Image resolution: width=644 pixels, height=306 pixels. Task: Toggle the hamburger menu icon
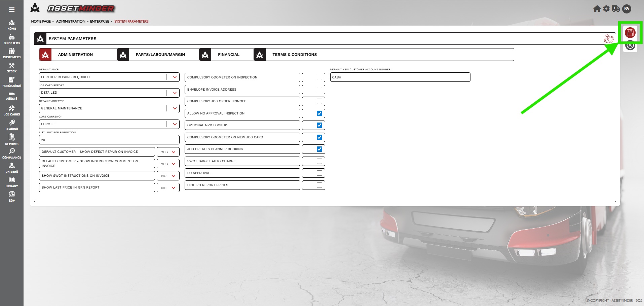[12, 10]
